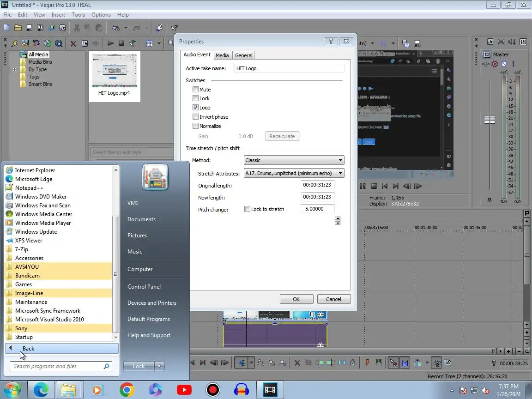Expand the By Type tree node
The image size is (532, 399).
click(15, 69)
